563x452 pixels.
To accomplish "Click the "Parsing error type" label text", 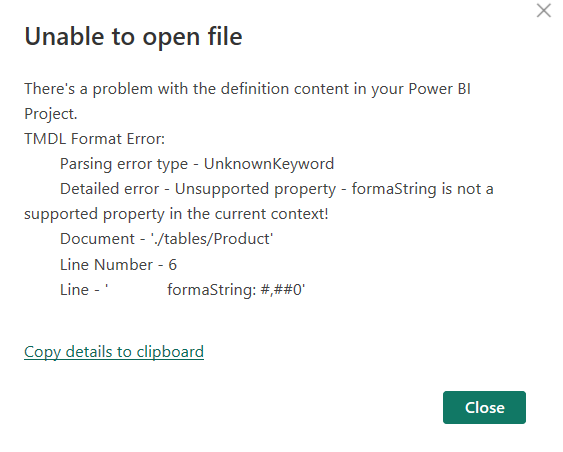I will tap(124, 164).
